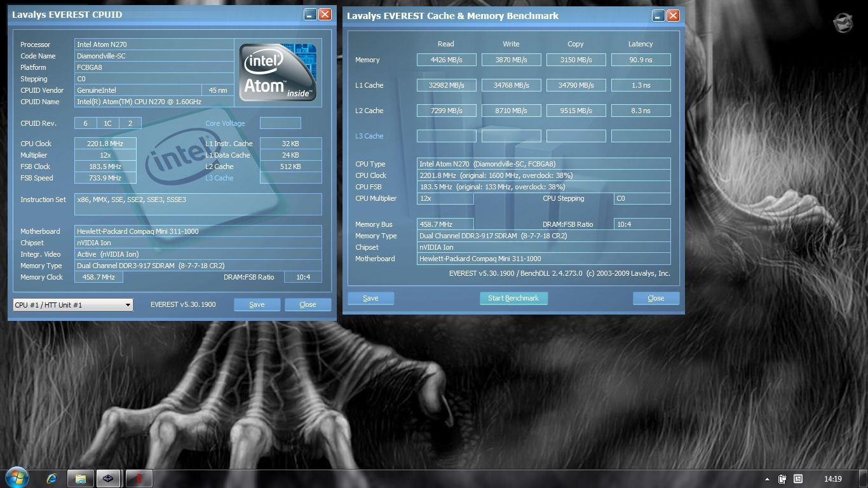
Task: Click the red taskbar application icon
Action: tap(138, 478)
